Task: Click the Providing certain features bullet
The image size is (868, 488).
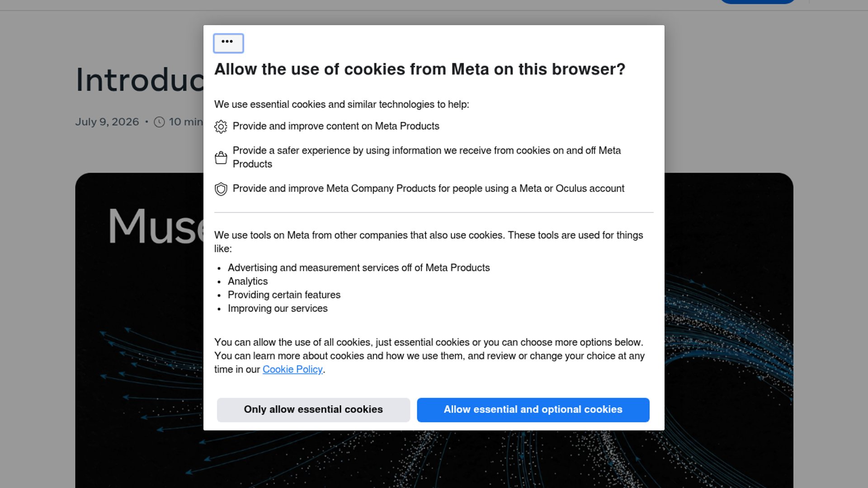Action: point(284,295)
